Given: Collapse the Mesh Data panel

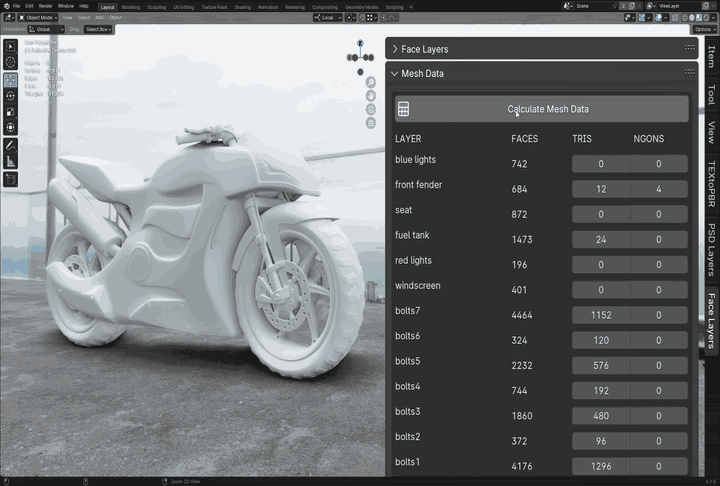Looking at the screenshot, I should pyautogui.click(x=394, y=73).
